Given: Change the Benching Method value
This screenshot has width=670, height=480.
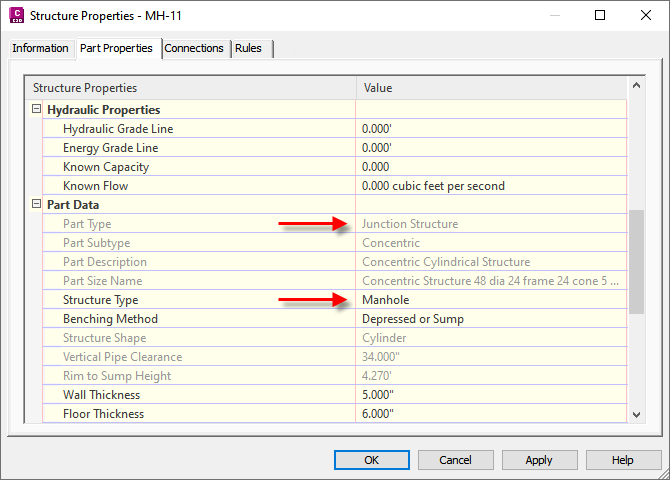Looking at the screenshot, I should point(490,319).
